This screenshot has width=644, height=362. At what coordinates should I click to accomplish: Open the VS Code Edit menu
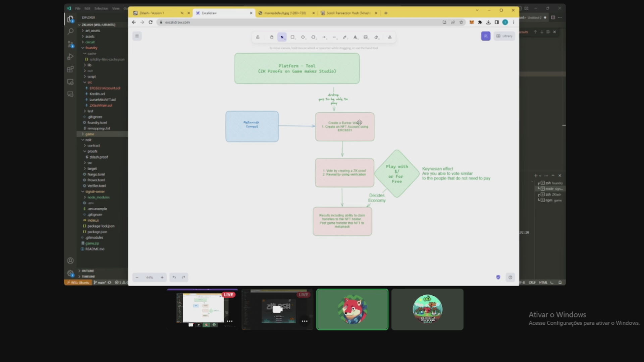point(88,8)
